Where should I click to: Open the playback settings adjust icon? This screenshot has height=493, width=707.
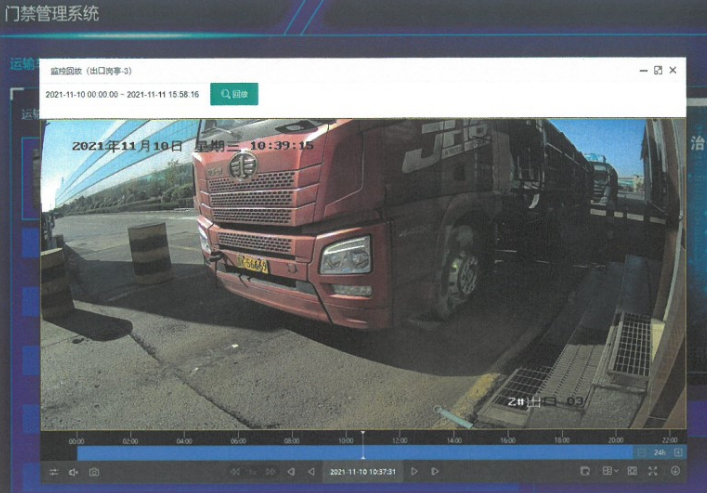click(x=53, y=472)
